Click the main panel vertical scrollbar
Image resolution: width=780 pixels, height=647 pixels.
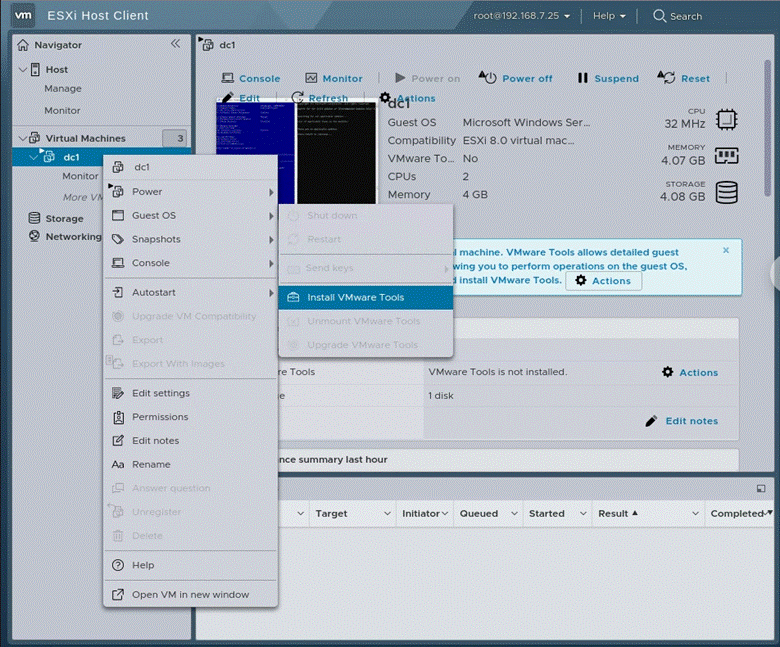tap(767, 128)
